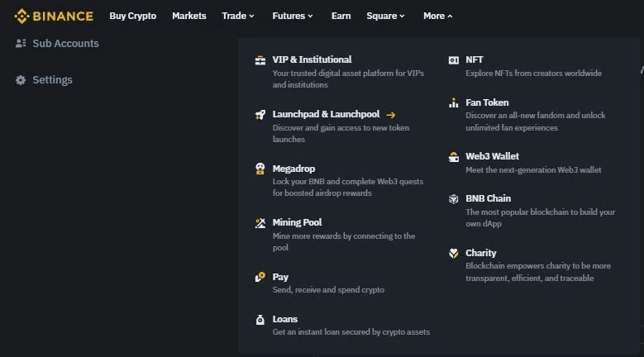Screen dimensions: 644x357
Task: Click the Settings gear icon
Action: click(x=21, y=79)
